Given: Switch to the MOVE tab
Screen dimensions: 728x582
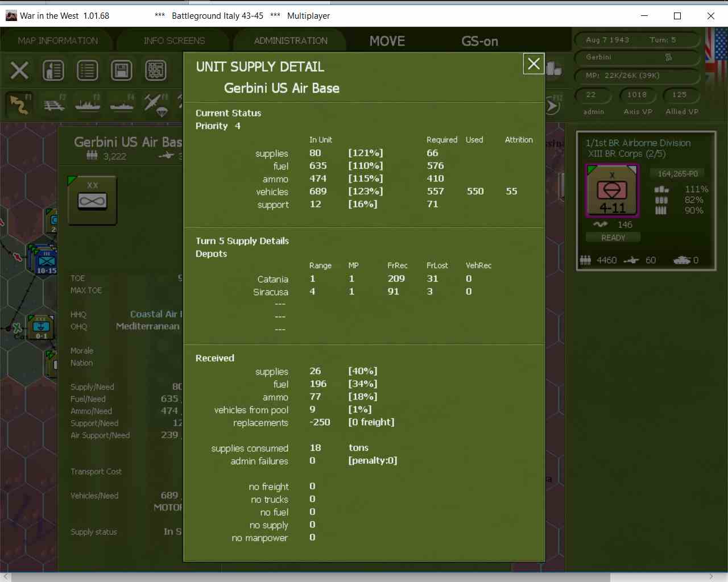Looking at the screenshot, I should click(x=387, y=41).
